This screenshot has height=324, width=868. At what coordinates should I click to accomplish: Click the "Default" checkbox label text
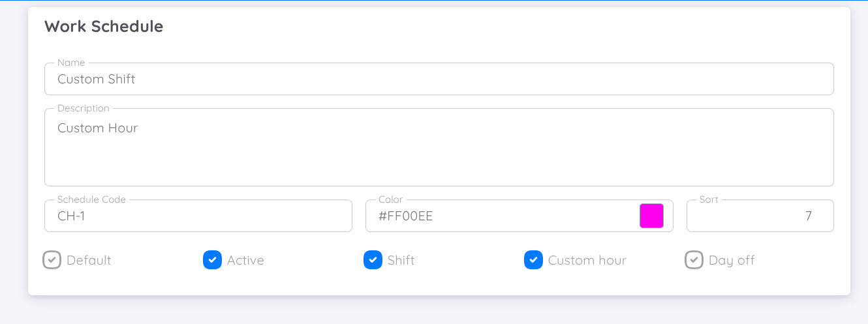tap(89, 260)
